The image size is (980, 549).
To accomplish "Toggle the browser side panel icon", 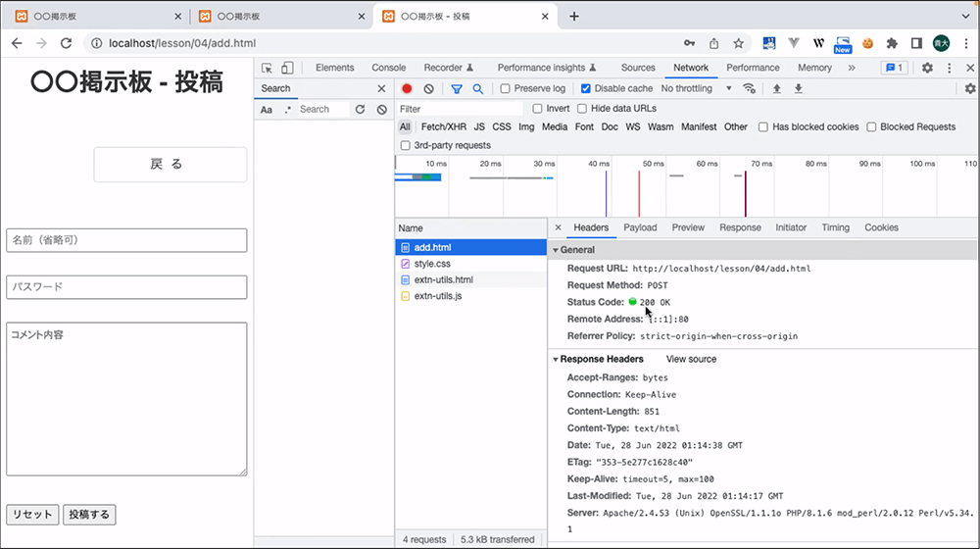I will (x=916, y=43).
